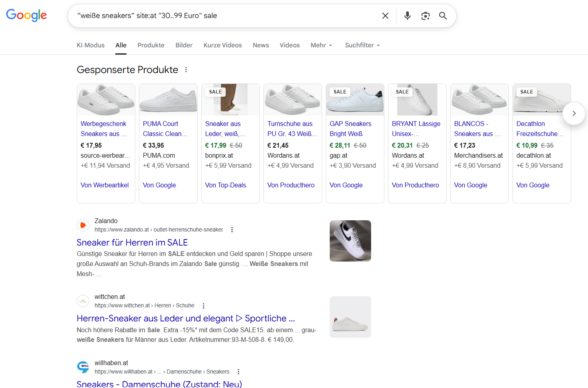Open the Zalando 'Sneaker für Herren im SALE' link
The width and height of the screenshot is (588, 388).
[132, 242]
